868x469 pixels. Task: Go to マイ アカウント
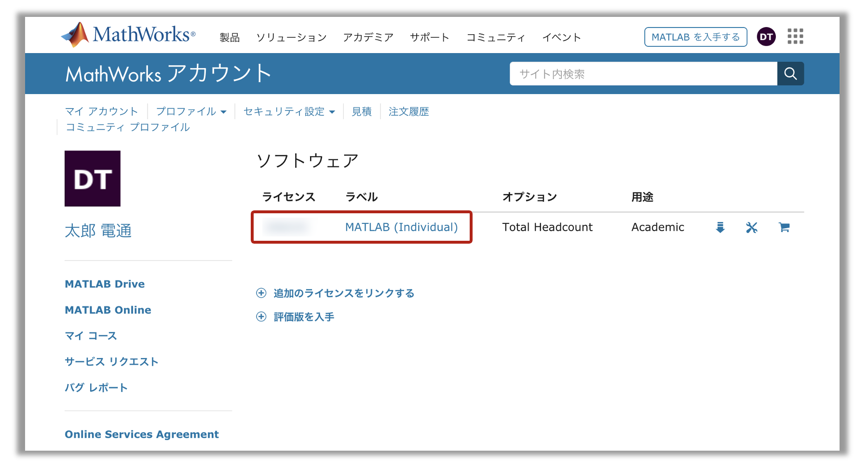[102, 111]
